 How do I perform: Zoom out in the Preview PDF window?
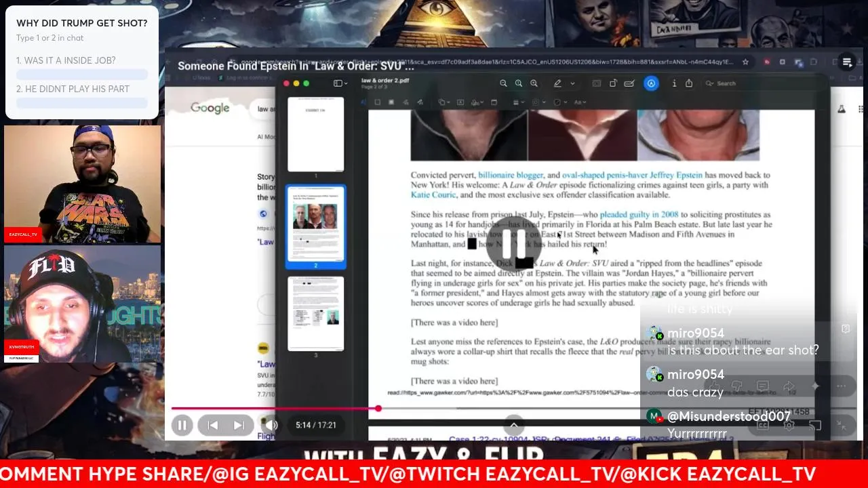pyautogui.click(x=503, y=83)
